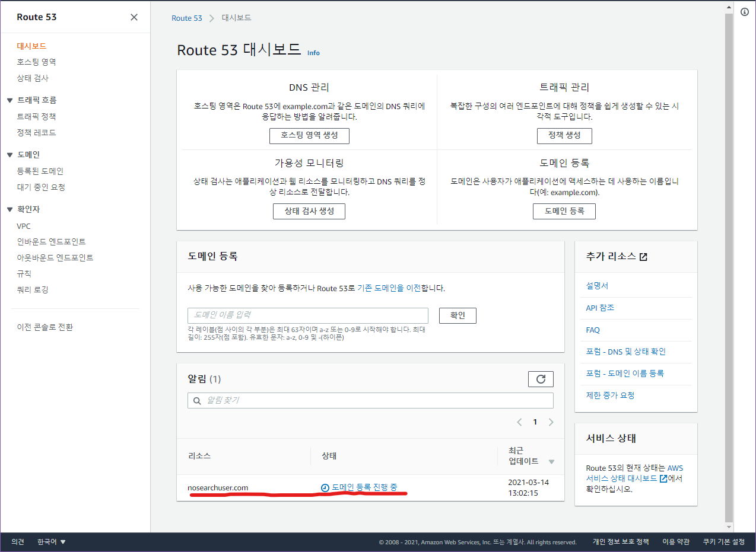Open 트래픽 정책 in the sidebar
This screenshot has width=756, height=552.
point(36,117)
